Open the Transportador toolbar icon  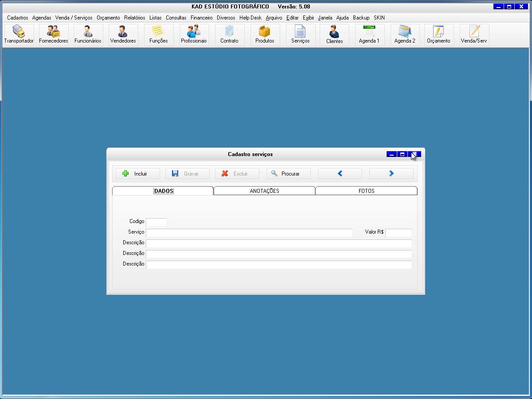(x=19, y=35)
